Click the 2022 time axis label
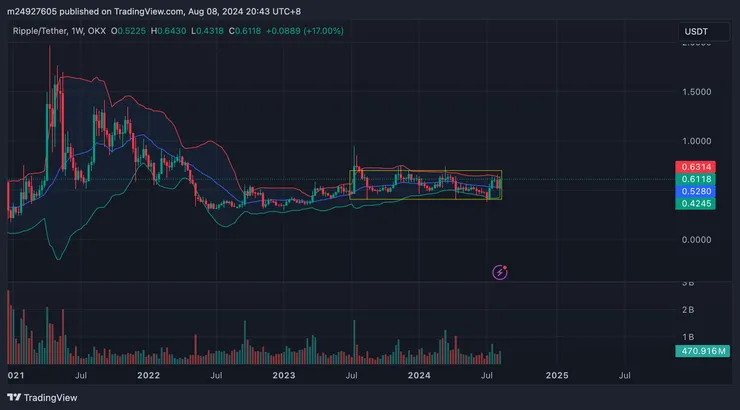740x410 pixels. click(148, 376)
